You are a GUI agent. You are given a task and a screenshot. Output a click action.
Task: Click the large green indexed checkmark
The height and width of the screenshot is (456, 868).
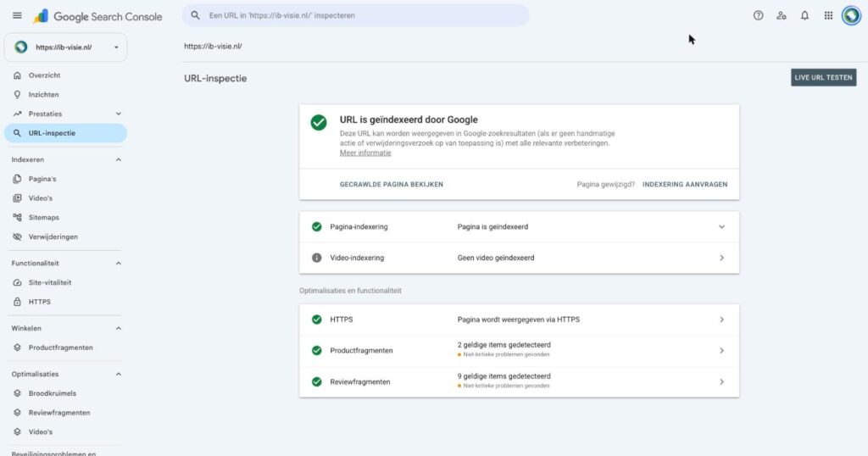point(319,122)
